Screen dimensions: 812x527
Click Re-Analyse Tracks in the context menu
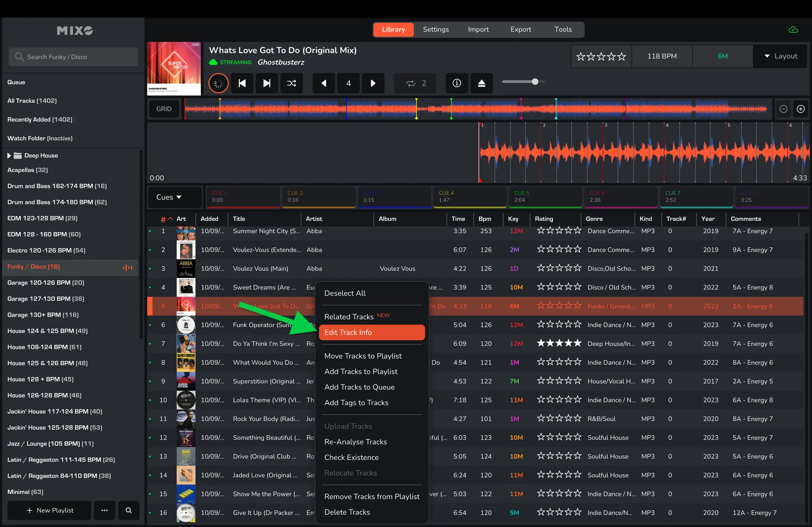click(355, 442)
